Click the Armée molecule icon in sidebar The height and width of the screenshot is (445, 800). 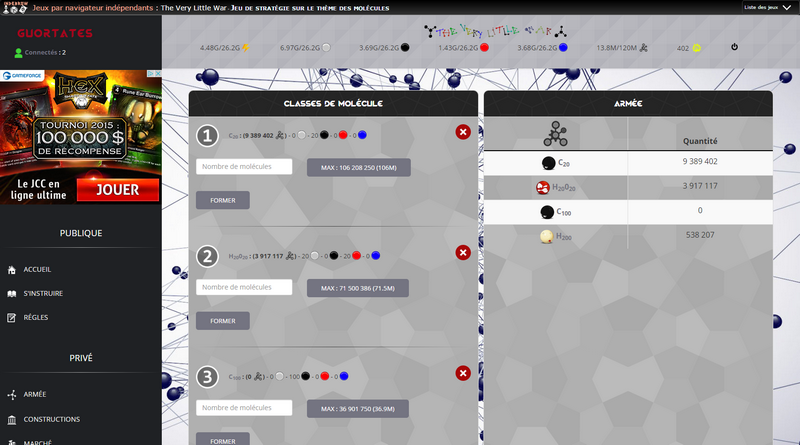tap(12, 394)
